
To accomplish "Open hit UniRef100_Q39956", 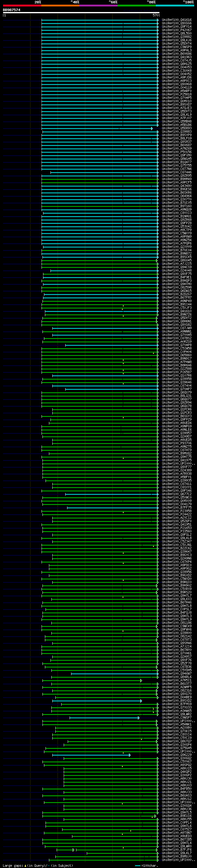I will (x=177, y=572).
